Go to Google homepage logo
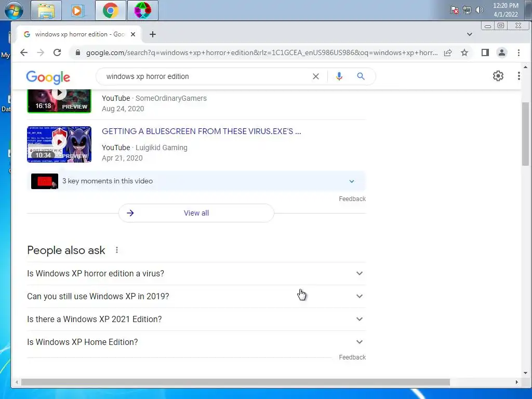The image size is (532, 399). tap(48, 77)
